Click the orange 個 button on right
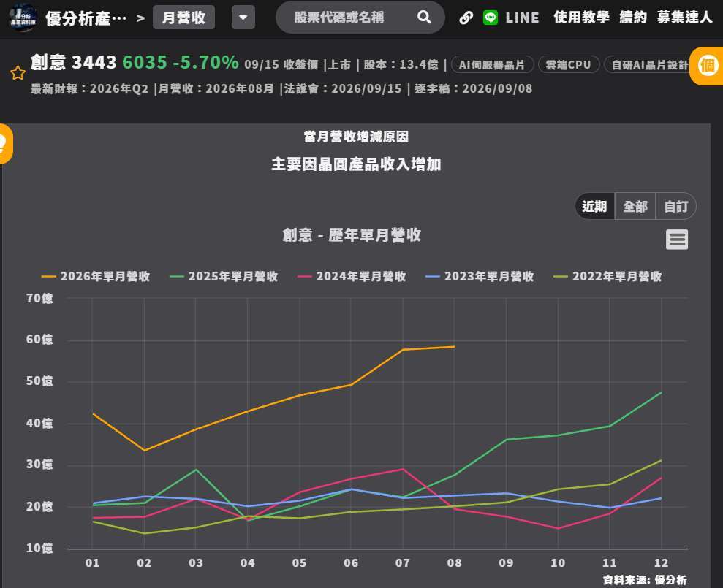Image resolution: width=723 pixels, height=588 pixels. (x=708, y=66)
